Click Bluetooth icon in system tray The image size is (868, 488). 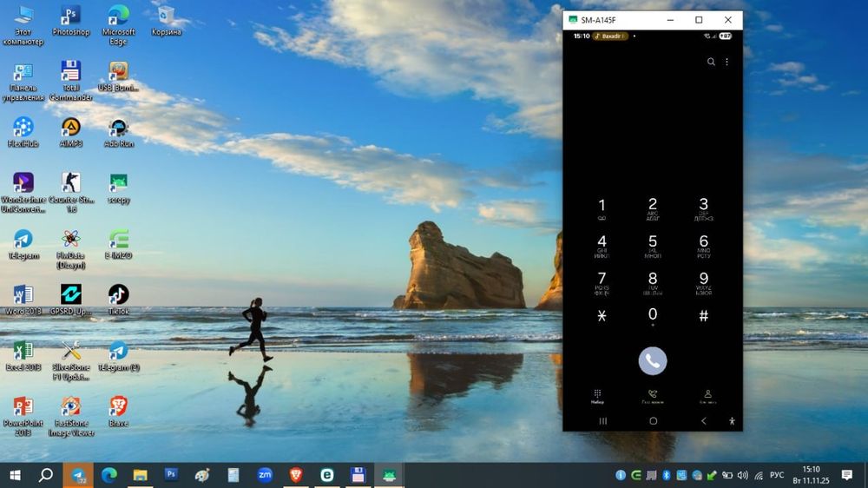[x=667, y=475]
